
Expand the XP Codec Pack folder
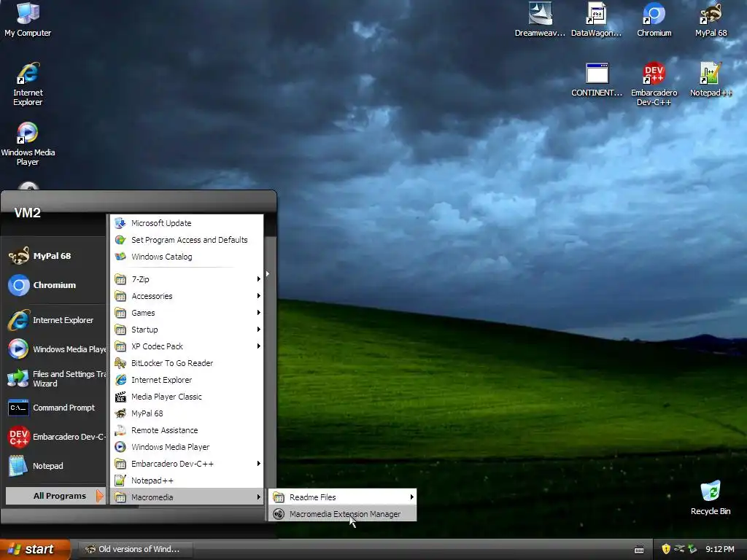click(x=187, y=346)
